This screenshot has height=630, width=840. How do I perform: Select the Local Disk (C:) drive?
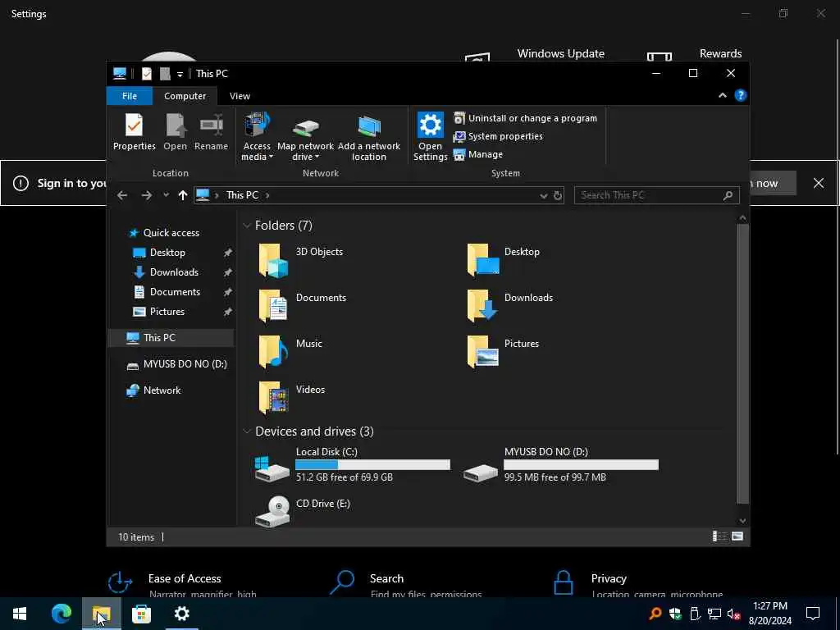tap(352, 465)
